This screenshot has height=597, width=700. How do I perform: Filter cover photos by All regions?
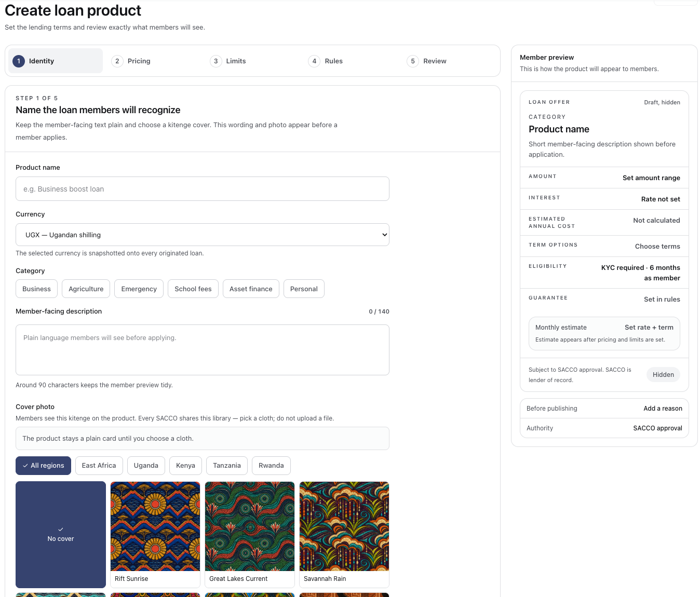pos(43,465)
